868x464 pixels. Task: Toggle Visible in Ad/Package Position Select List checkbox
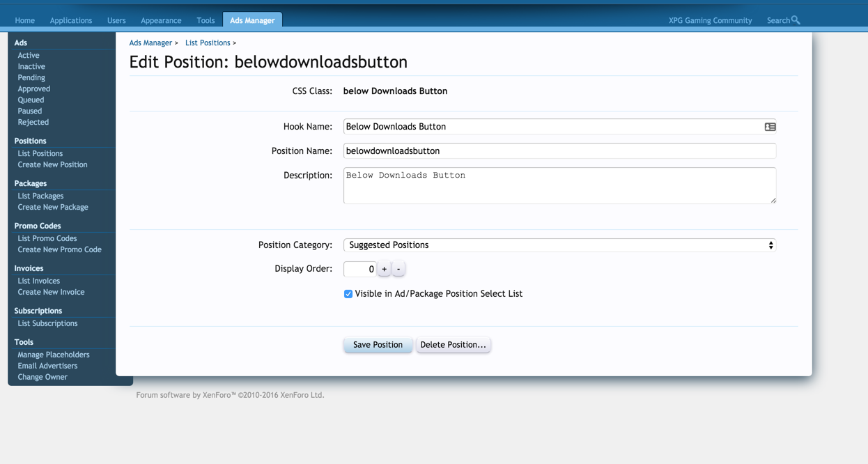tap(348, 294)
